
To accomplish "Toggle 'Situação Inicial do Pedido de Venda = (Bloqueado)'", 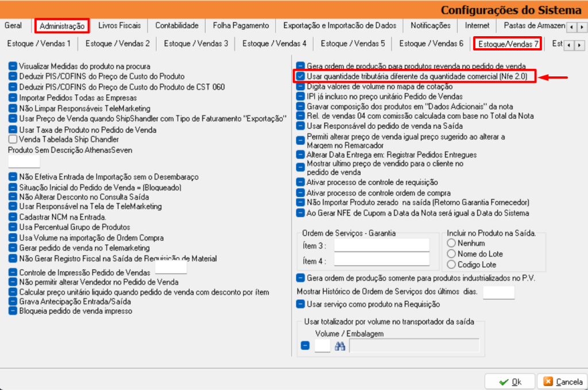I will [x=13, y=187].
